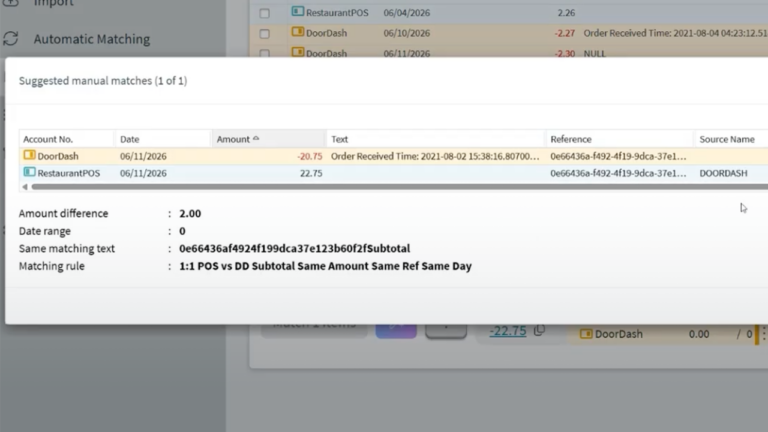This screenshot has height=432, width=768.
Task: Click DoorDash icon in 06/10/2026 background row
Action: 297,32
